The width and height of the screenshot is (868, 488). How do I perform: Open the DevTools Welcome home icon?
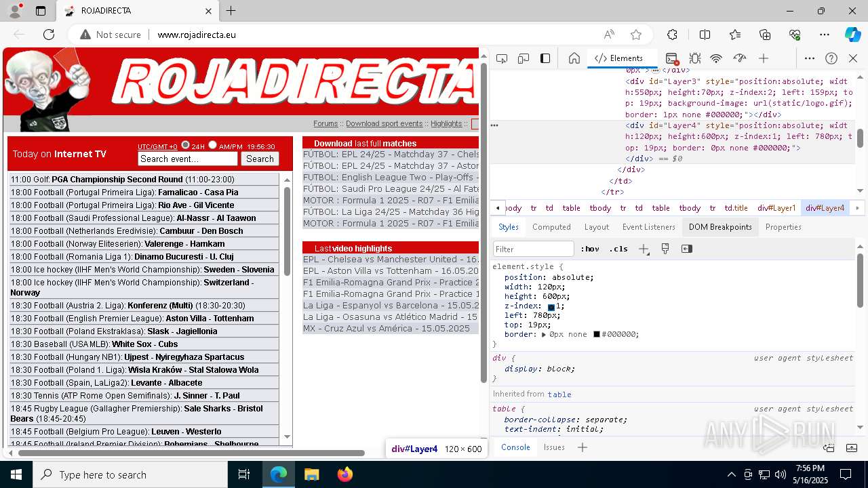pos(574,58)
